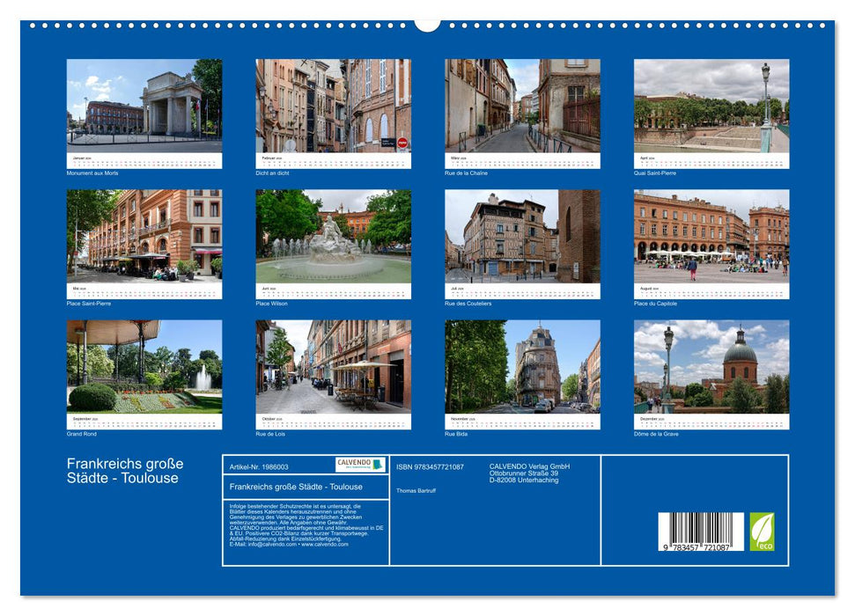
Task: Select the title Frankreichs große Städte - Toulouse
Action: [x=123, y=469]
